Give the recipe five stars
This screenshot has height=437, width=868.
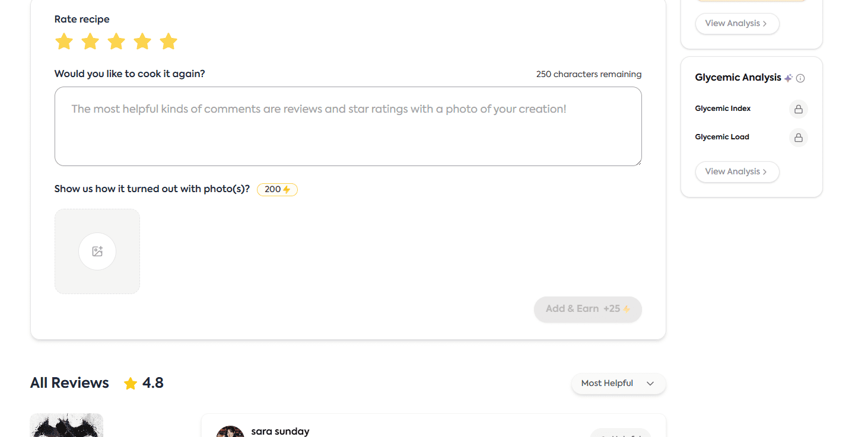coord(168,42)
